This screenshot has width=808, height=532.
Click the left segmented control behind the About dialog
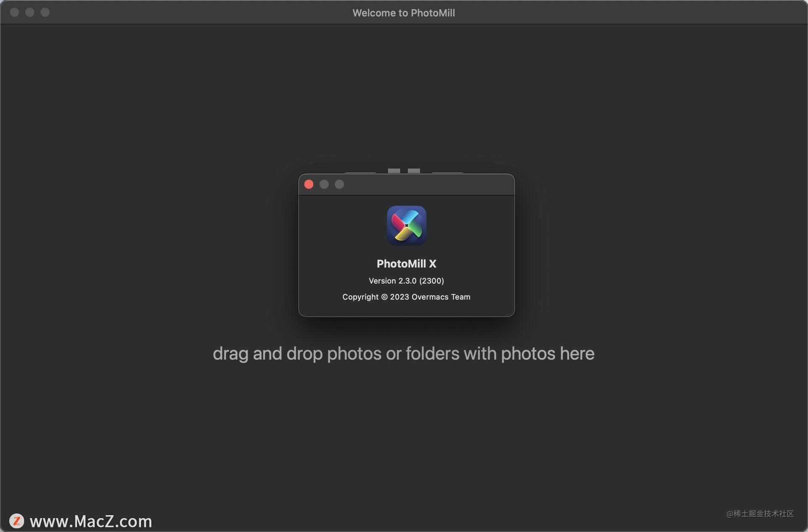(360, 172)
